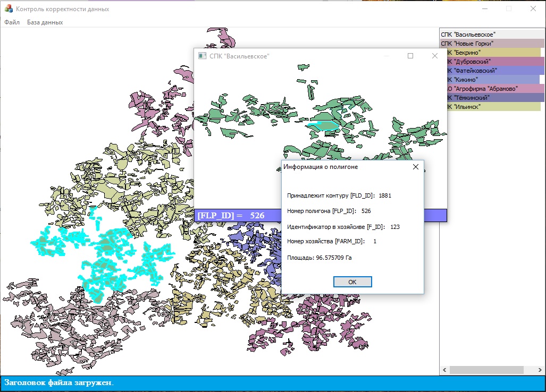546x392 pixels.
Task: Click the farm list scrollbar left arrow
Action: click(x=444, y=370)
